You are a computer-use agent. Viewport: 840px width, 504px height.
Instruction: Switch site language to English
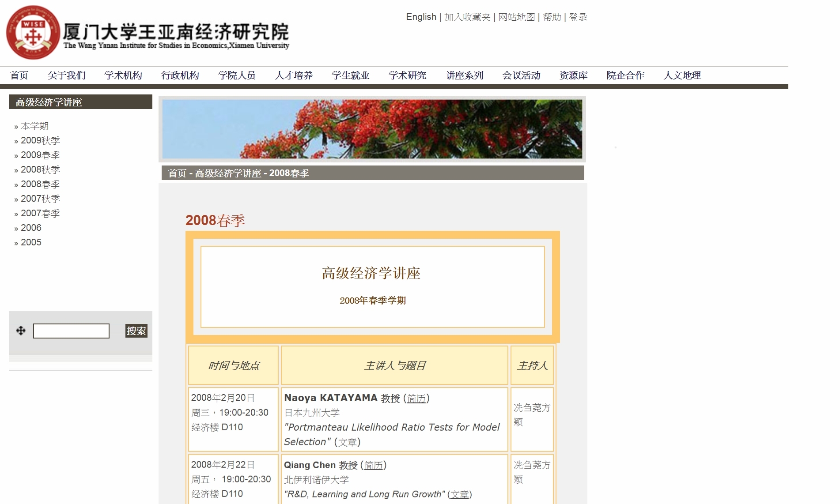click(421, 17)
